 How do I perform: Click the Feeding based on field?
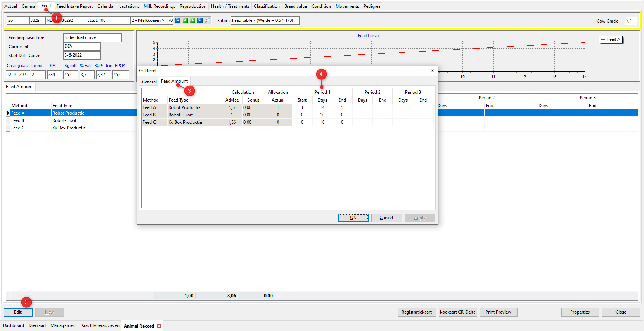[92, 37]
